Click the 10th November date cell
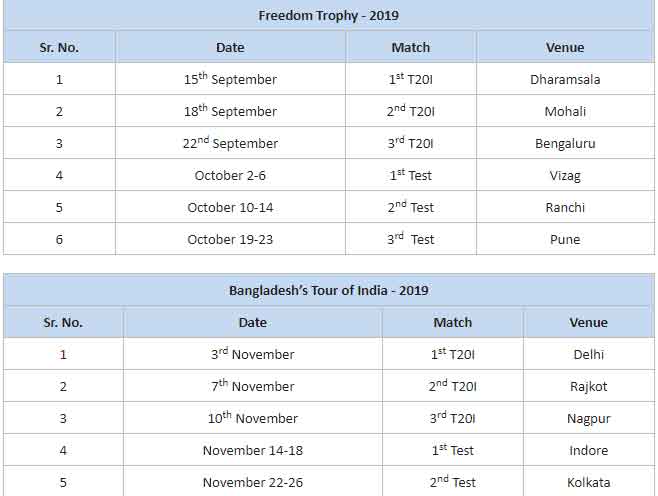 click(253, 418)
